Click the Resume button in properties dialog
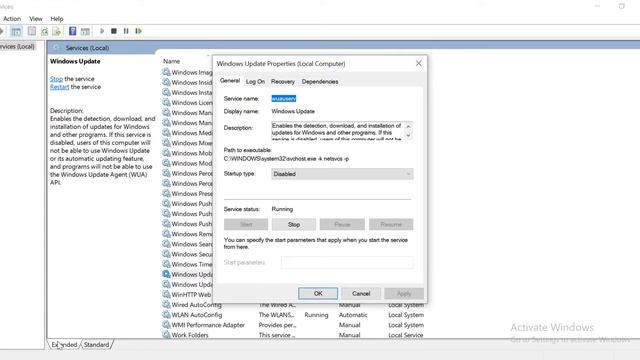Screen dimensions: 640x360 pos(391,224)
